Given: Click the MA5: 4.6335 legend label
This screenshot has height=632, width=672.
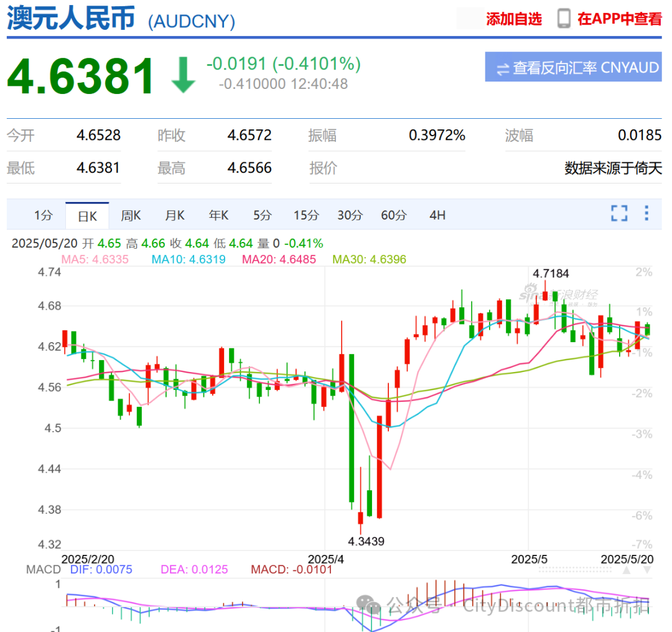Looking at the screenshot, I should pyautogui.click(x=95, y=259).
